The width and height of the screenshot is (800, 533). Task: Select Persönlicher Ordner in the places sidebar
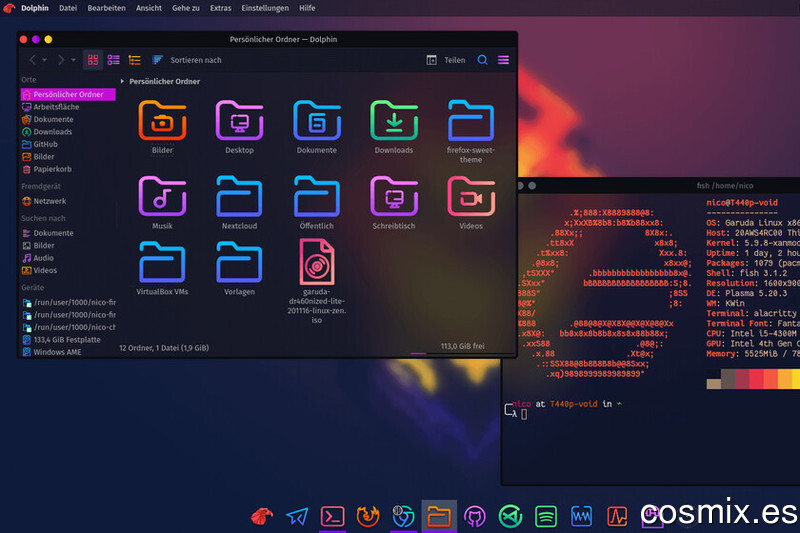coord(68,94)
